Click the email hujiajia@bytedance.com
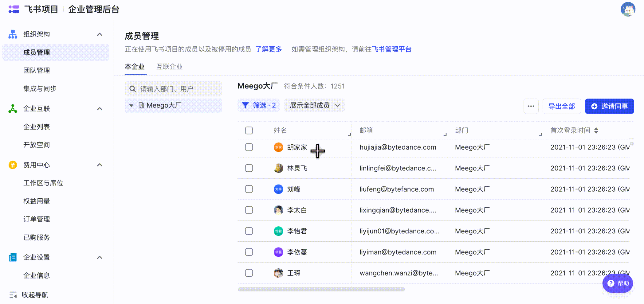The height and width of the screenshot is (304, 644). (x=398, y=147)
